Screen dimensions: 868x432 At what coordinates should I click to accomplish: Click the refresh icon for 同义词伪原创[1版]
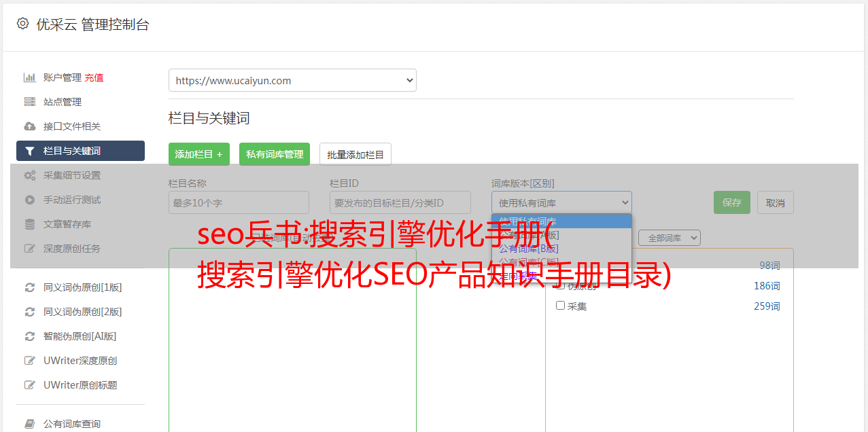click(29, 287)
